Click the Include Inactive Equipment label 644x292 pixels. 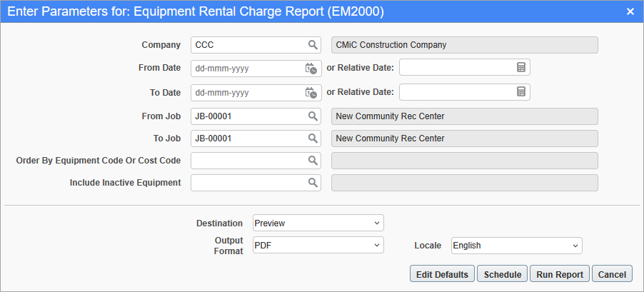[125, 183]
